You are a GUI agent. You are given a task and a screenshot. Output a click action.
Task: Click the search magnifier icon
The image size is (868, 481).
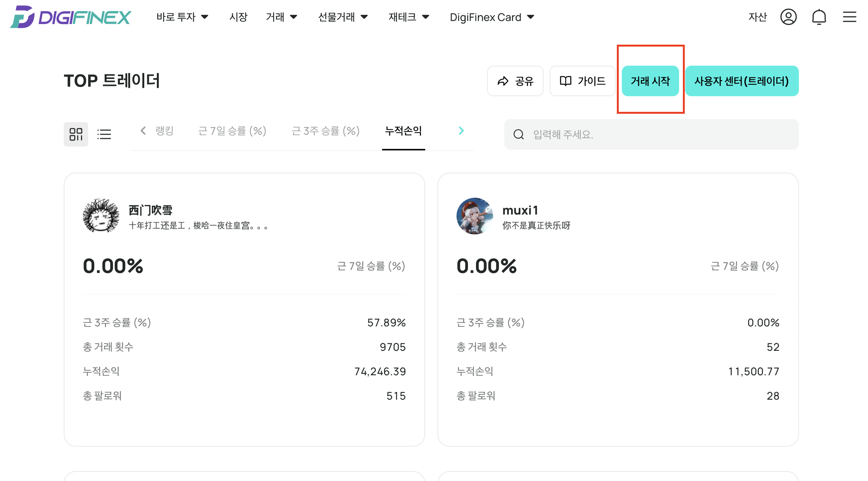pyautogui.click(x=518, y=134)
